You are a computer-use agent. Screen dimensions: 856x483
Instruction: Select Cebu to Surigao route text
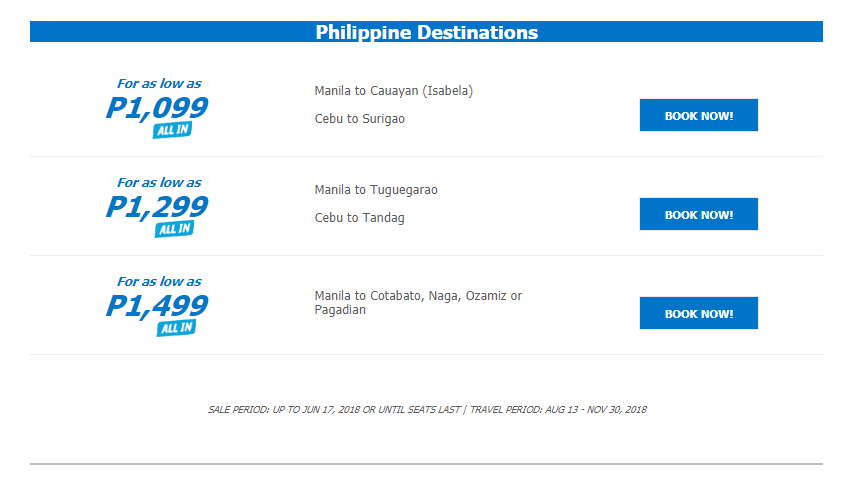coord(360,118)
